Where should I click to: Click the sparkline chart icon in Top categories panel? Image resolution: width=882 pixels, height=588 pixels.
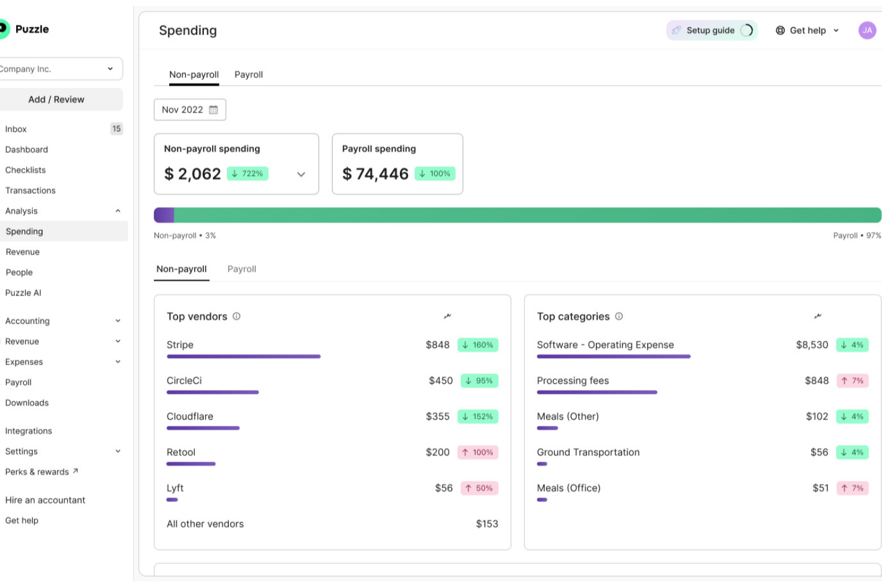(x=818, y=316)
